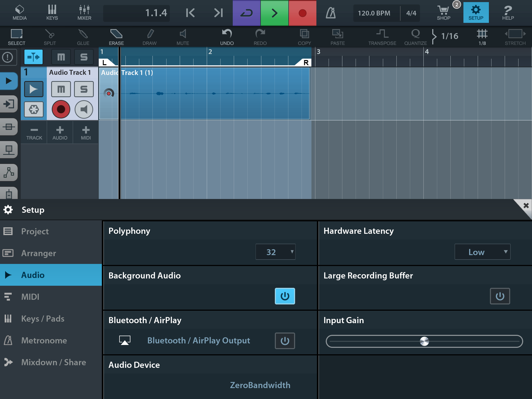Screen dimensions: 532x399
Task: Close the Setup panel
Action: 525,206
